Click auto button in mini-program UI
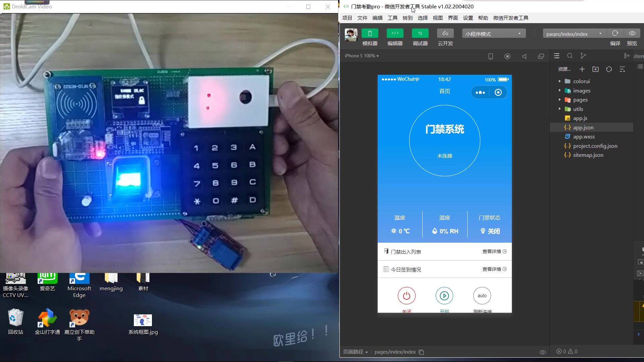Viewport: 644px width, 362px height. pyautogui.click(x=482, y=295)
